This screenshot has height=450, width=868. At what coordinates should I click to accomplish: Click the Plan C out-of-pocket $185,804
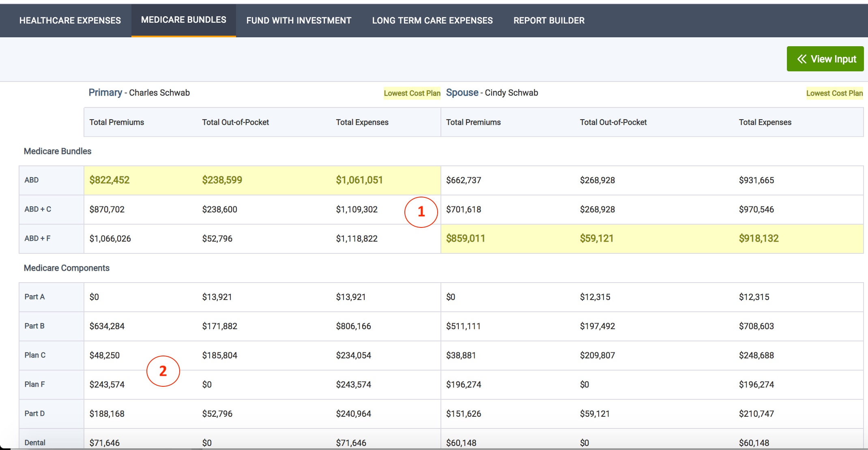(220, 355)
